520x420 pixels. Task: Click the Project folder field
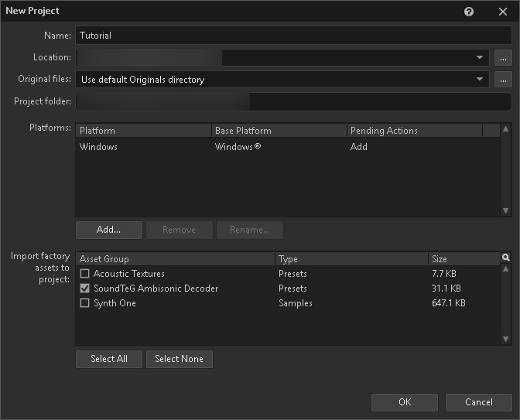[x=293, y=101]
